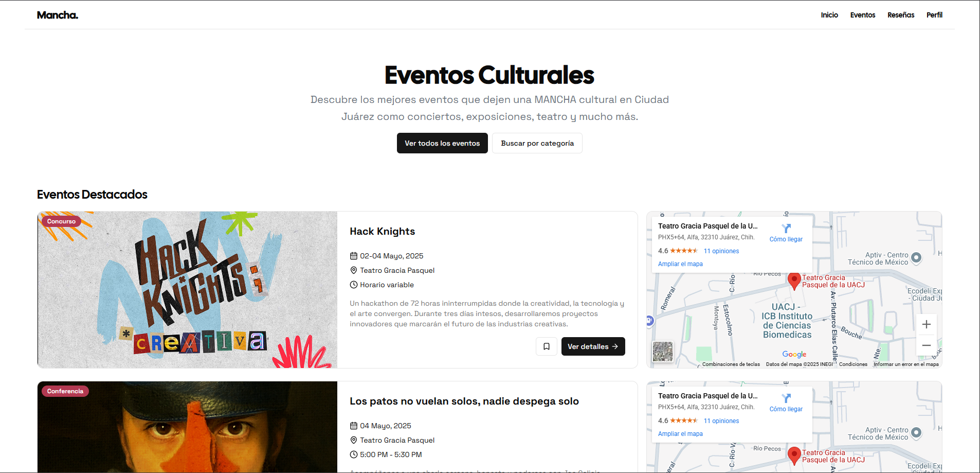980x473 pixels.
Task: Click Ver detalles for Hack Knights
Action: point(593,346)
